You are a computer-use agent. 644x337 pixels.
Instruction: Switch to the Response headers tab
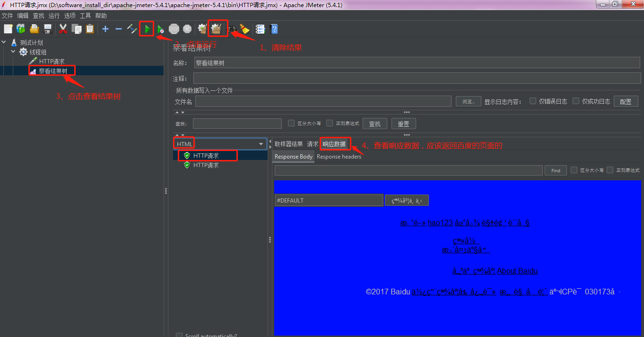pos(339,157)
